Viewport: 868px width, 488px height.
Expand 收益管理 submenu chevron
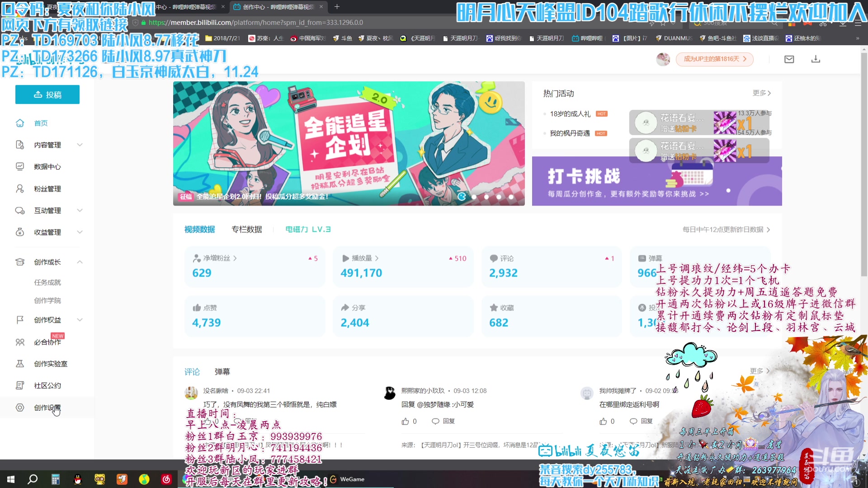pos(80,232)
